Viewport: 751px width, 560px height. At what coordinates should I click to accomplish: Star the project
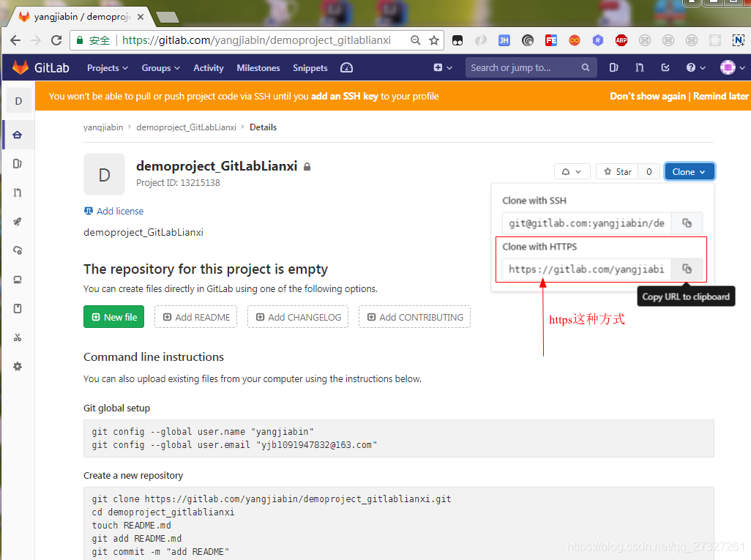tap(617, 171)
